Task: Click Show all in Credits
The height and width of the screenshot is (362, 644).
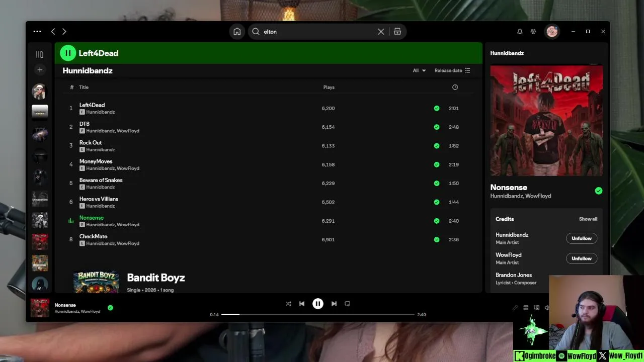Action: tap(588, 219)
